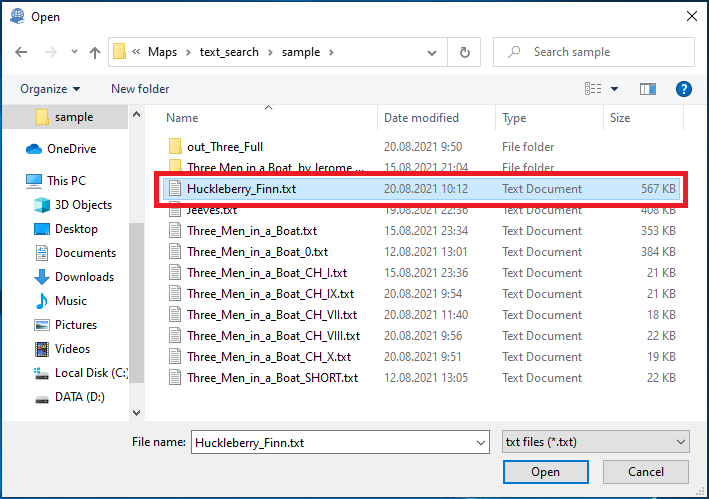The width and height of the screenshot is (709, 499).
Task: Go up one folder level
Action: (95, 52)
